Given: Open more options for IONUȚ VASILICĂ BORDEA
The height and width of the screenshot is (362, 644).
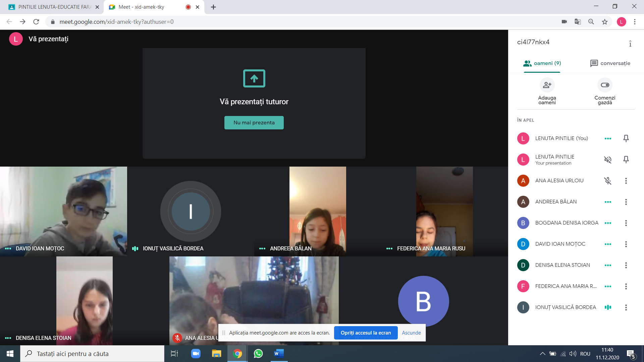Looking at the screenshot, I should pos(626,307).
